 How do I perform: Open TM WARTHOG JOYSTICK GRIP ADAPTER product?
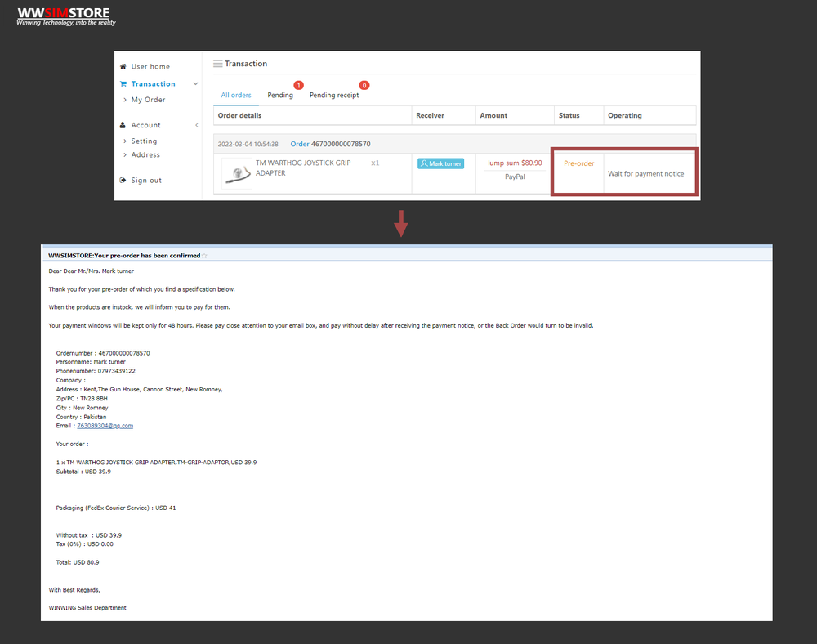(303, 168)
